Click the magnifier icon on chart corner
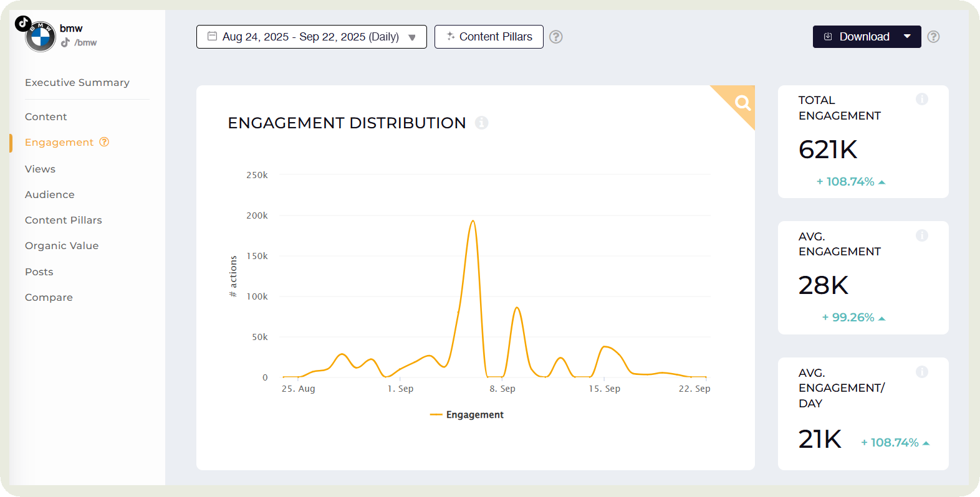 (742, 102)
